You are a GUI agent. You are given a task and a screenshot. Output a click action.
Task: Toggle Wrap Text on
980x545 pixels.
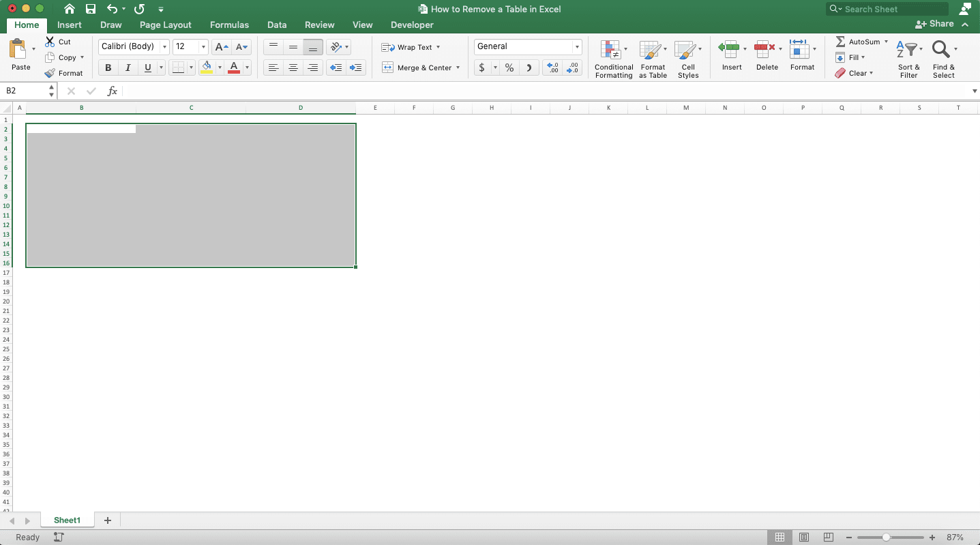pyautogui.click(x=409, y=46)
